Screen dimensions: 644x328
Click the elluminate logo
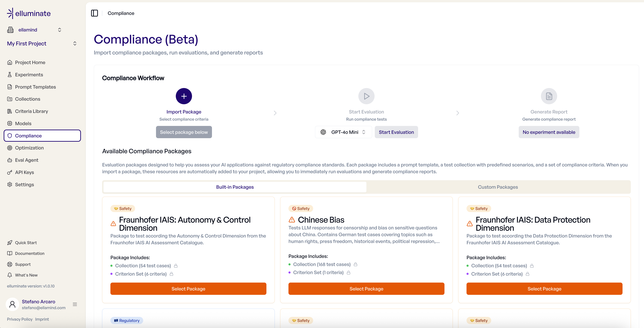(29, 13)
